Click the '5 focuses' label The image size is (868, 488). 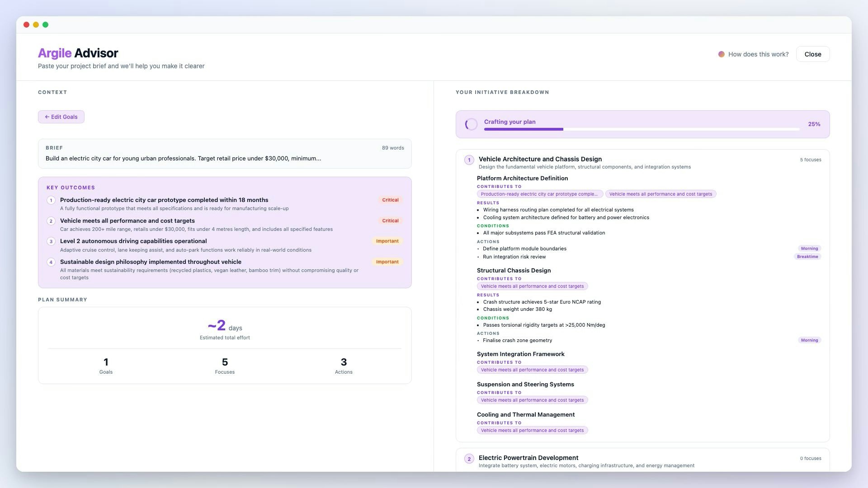coord(811,160)
